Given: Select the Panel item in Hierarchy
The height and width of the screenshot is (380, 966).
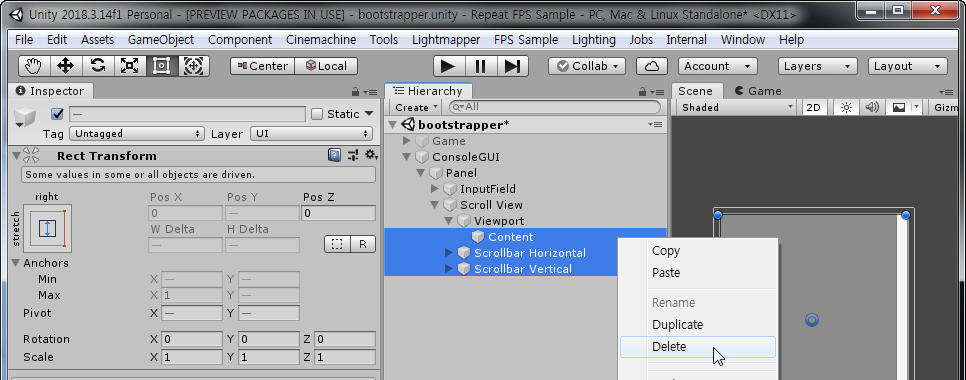Looking at the screenshot, I should [x=525, y=173].
